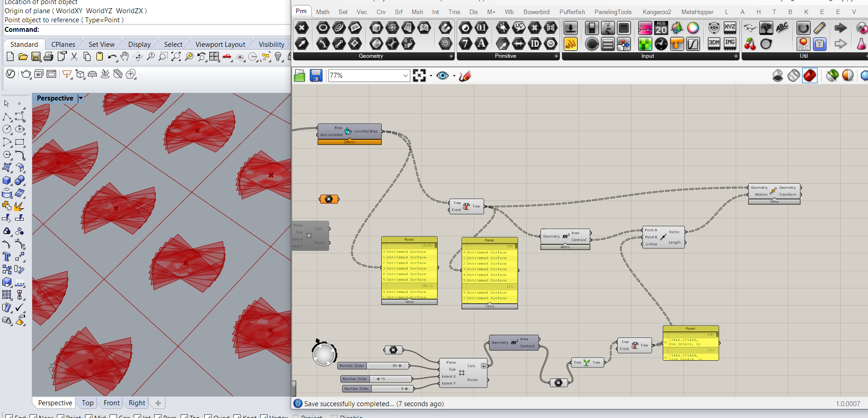Choose the Scribble ABC icon in Util

pyautogui.click(x=782, y=28)
